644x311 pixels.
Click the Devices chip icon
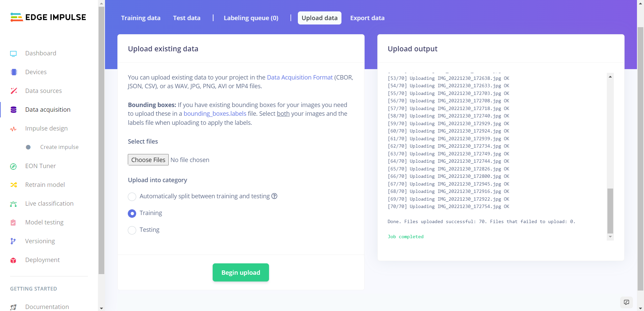pos(14,72)
